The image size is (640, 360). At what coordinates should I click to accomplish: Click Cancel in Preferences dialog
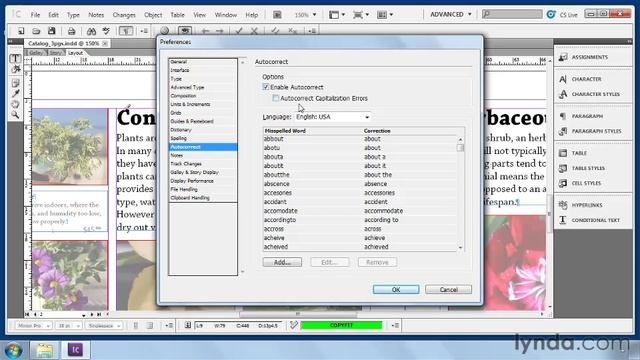[x=449, y=289]
